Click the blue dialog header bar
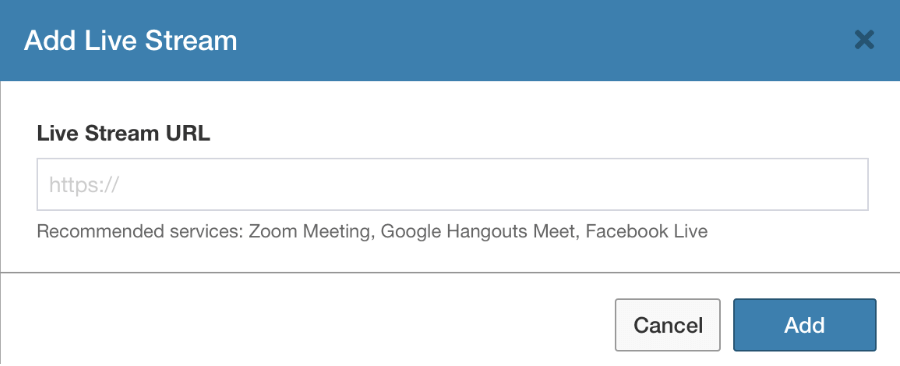 (450, 40)
